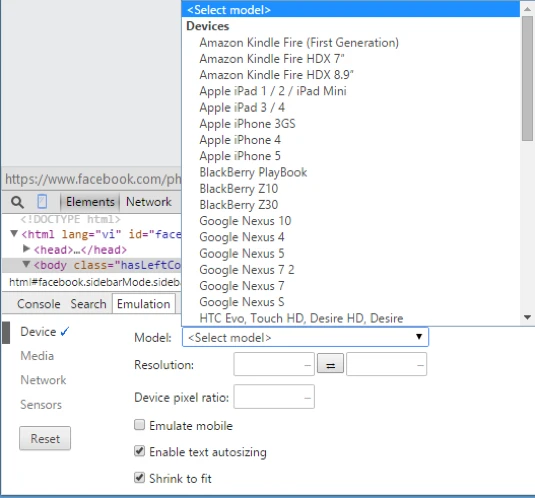
Task: Open the Sensors emulation section
Action: click(41, 405)
